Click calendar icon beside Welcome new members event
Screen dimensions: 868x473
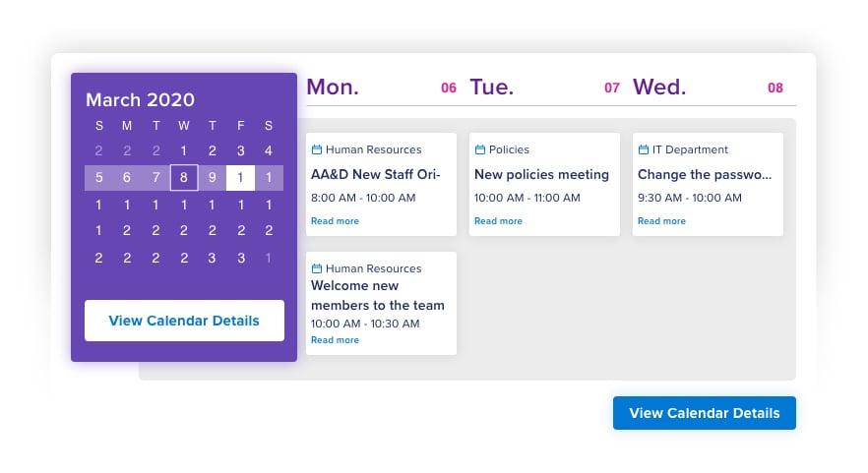tap(317, 268)
